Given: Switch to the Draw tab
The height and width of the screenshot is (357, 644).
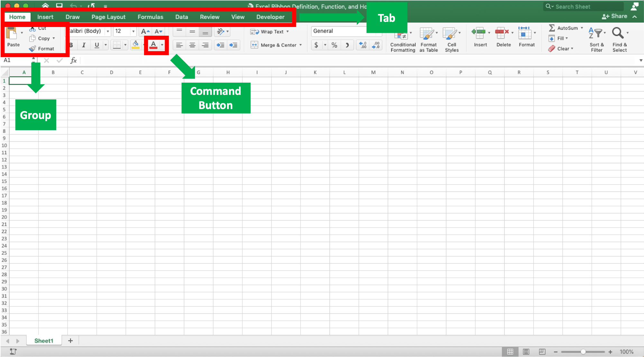Looking at the screenshot, I should click(72, 17).
